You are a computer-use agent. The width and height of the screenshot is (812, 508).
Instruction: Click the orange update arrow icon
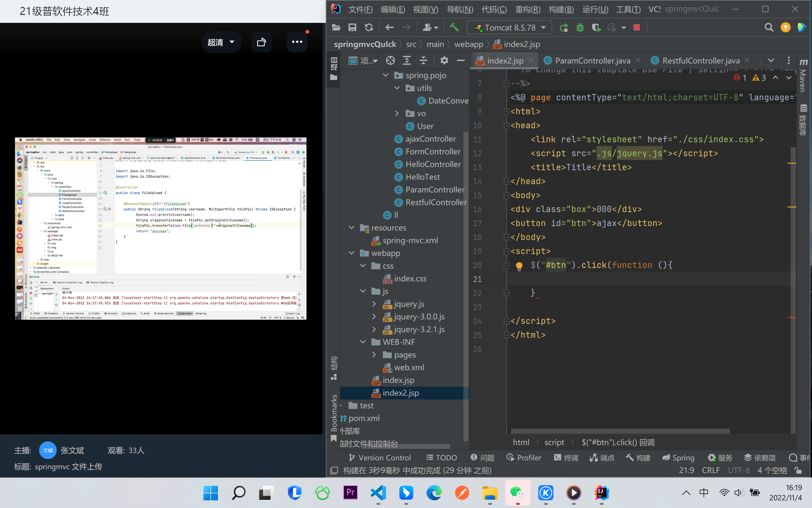785,28
